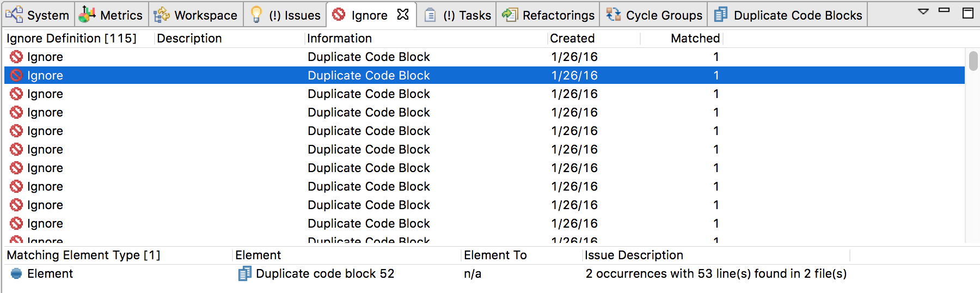Sort by the Created column header

point(572,38)
